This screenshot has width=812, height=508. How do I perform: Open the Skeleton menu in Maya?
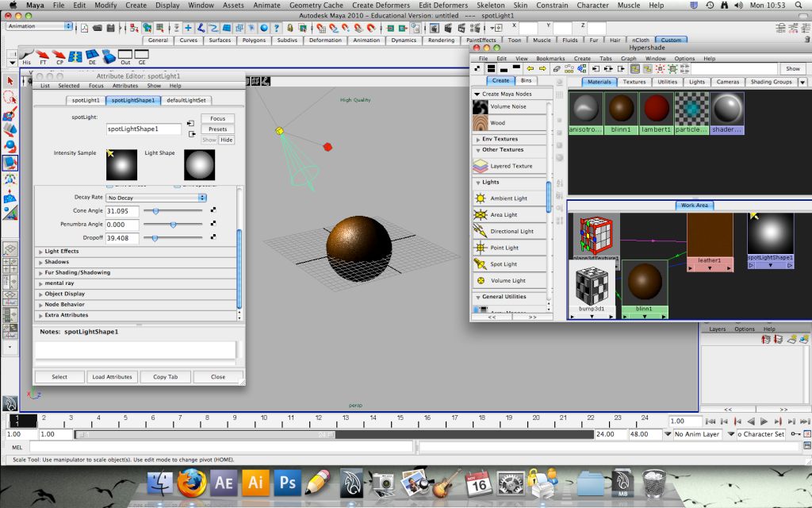(490, 6)
